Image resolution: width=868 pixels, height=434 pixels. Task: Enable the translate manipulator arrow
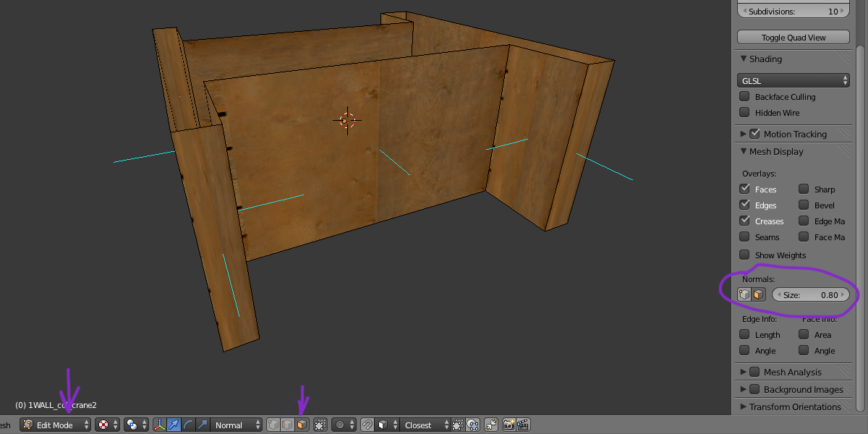click(174, 425)
